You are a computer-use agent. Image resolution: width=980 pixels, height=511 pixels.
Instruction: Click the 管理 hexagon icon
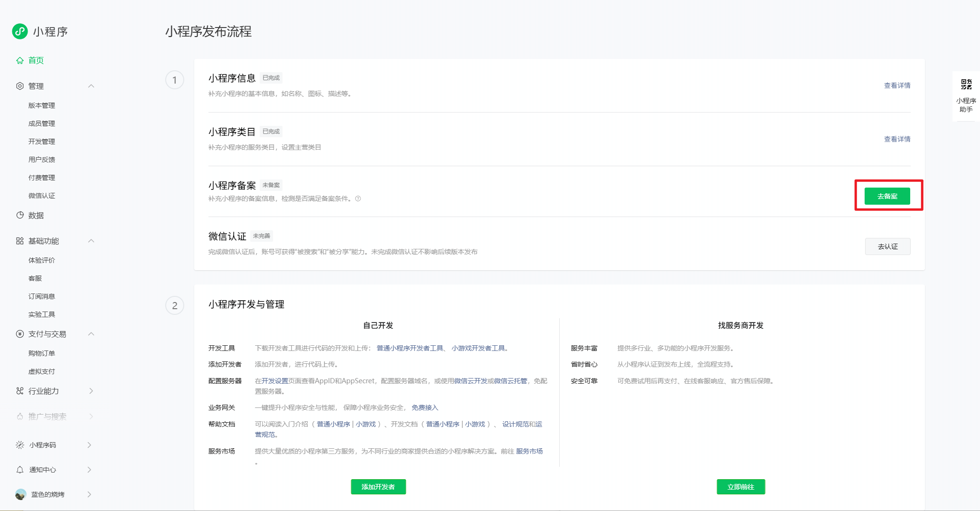coord(20,86)
